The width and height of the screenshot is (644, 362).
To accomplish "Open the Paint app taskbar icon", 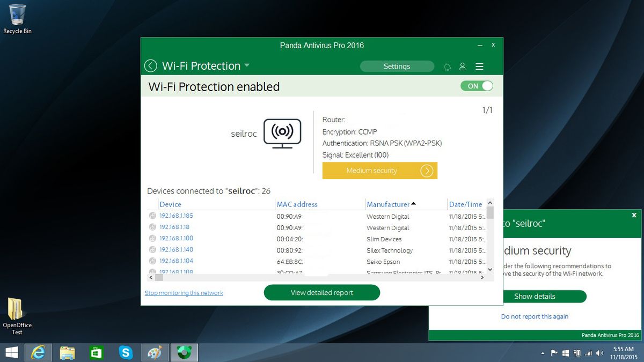I will tap(155, 352).
